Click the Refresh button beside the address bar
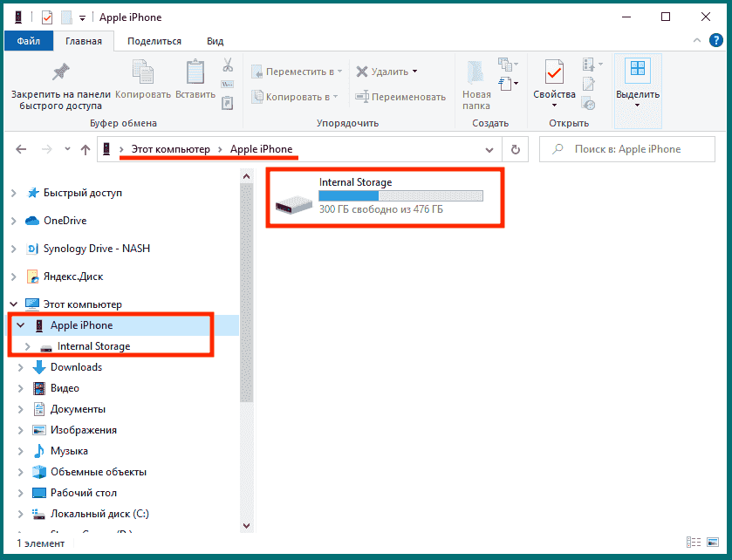This screenshot has height=560, width=732. point(515,149)
